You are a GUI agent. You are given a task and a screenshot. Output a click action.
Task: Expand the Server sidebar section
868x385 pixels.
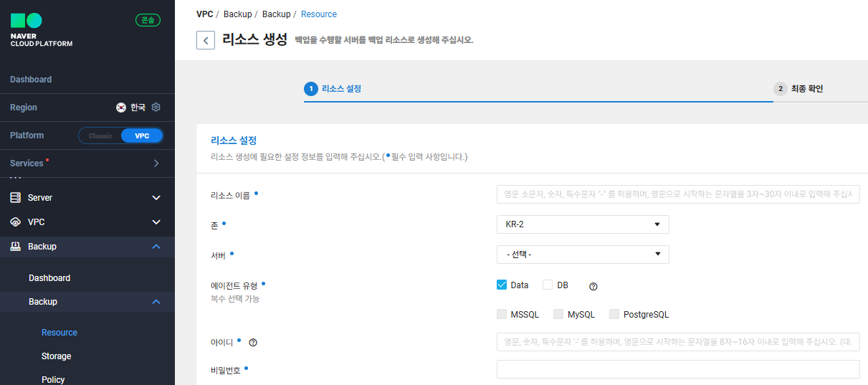[156, 198]
